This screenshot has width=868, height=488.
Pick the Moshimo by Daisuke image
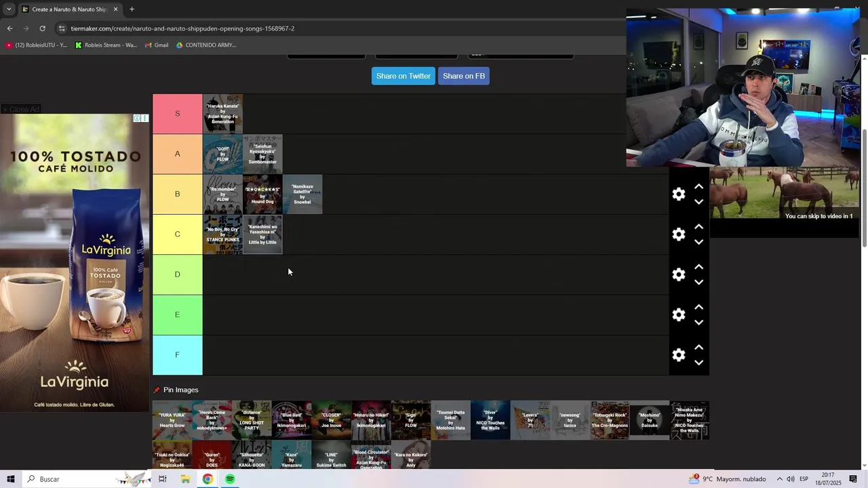[x=650, y=420]
